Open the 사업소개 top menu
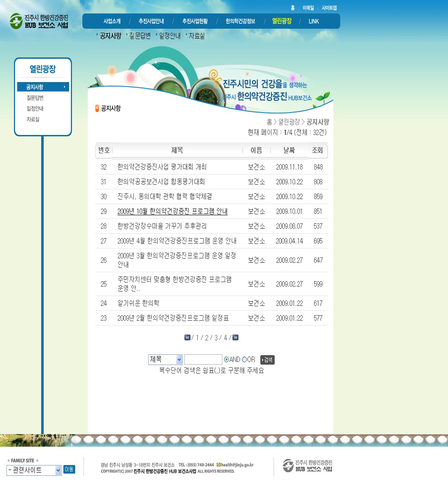This screenshot has width=448, height=483. [x=112, y=21]
